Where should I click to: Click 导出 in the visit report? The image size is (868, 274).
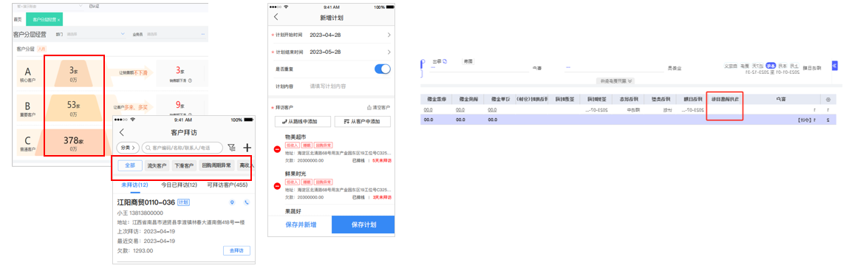coord(440,61)
